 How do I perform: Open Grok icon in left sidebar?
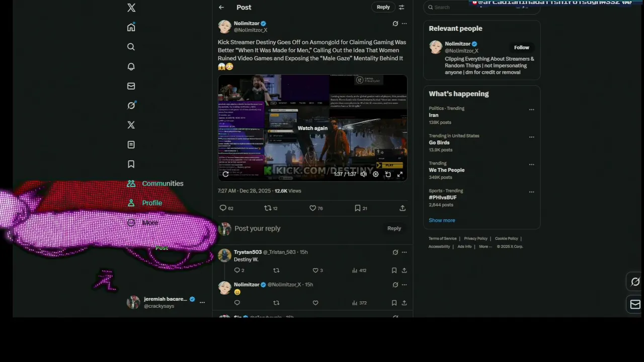pos(131,105)
